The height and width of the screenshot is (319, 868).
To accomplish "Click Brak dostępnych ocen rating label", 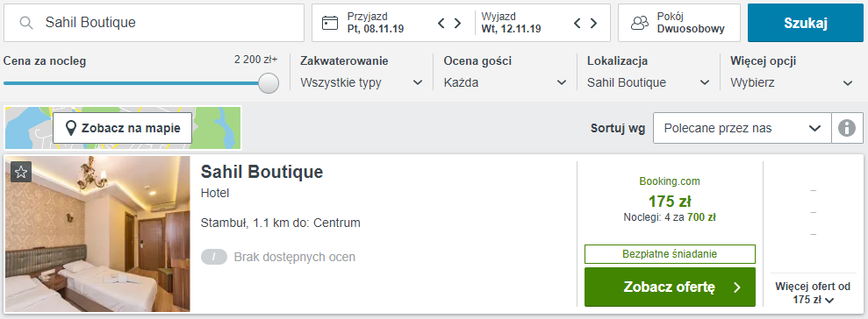I will pos(295,257).
